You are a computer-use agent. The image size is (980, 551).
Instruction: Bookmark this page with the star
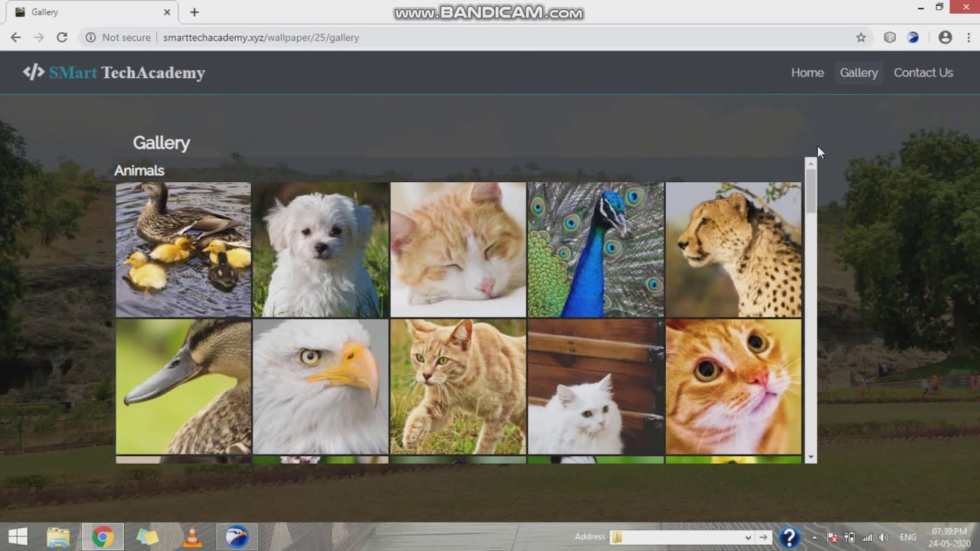click(x=861, y=37)
